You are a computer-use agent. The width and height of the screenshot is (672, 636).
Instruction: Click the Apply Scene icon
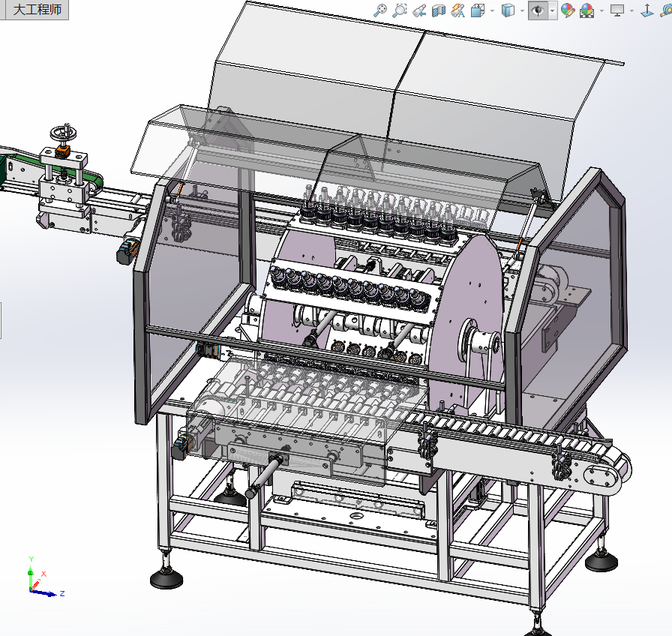pos(586,10)
